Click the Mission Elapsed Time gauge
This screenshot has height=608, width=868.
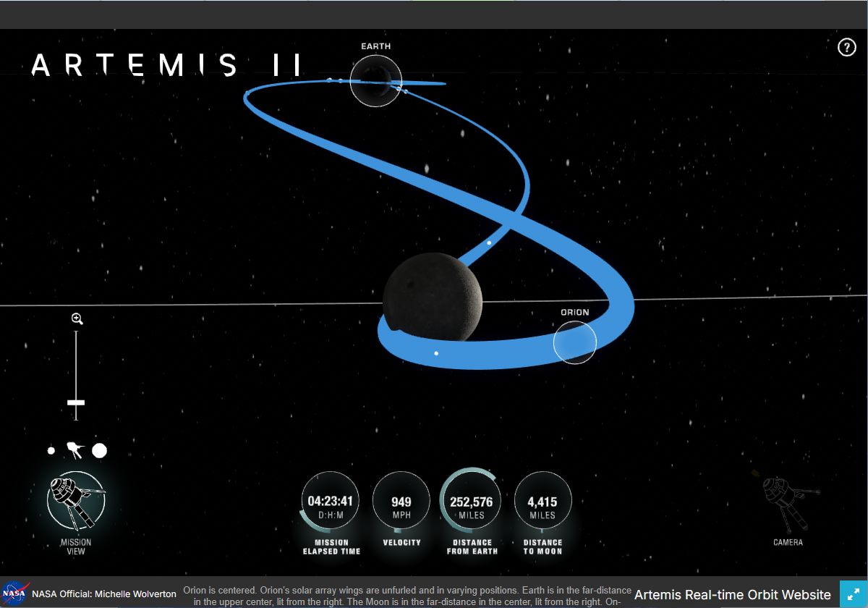tap(330, 501)
